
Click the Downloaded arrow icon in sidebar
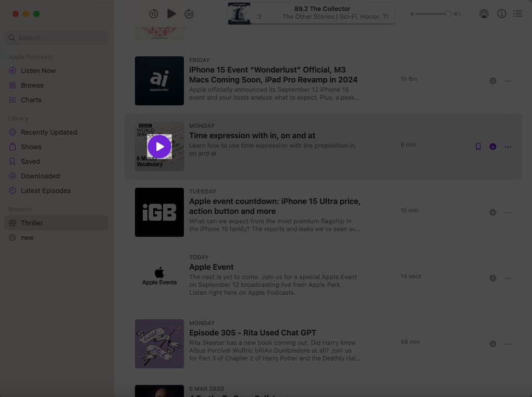tap(13, 176)
